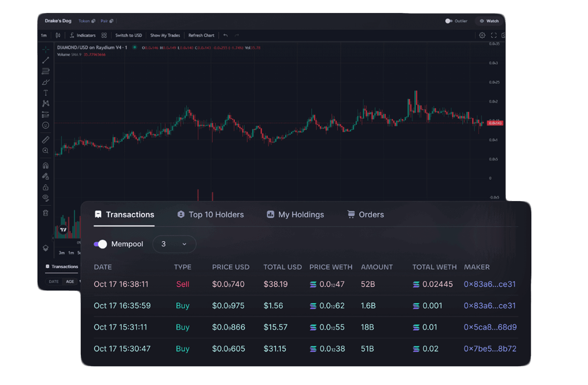This screenshot has width=588, height=385.
Task: Click Switch to USD button
Action: [x=129, y=36]
